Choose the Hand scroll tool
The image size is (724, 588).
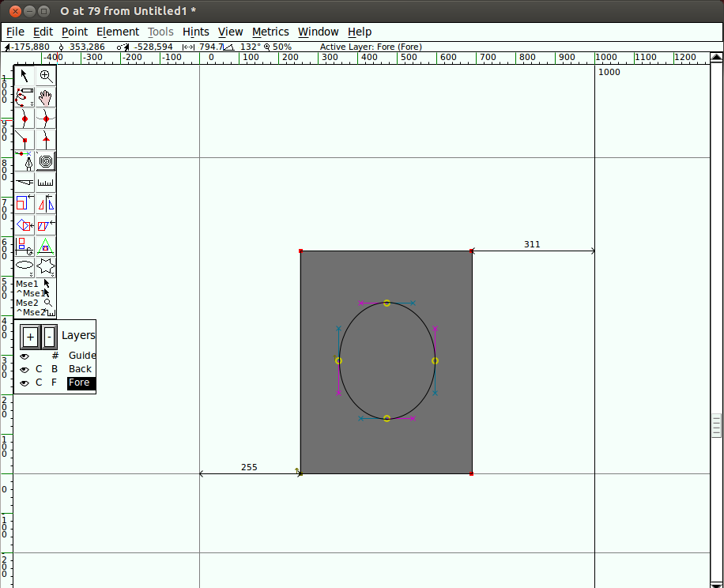pos(46,97)
